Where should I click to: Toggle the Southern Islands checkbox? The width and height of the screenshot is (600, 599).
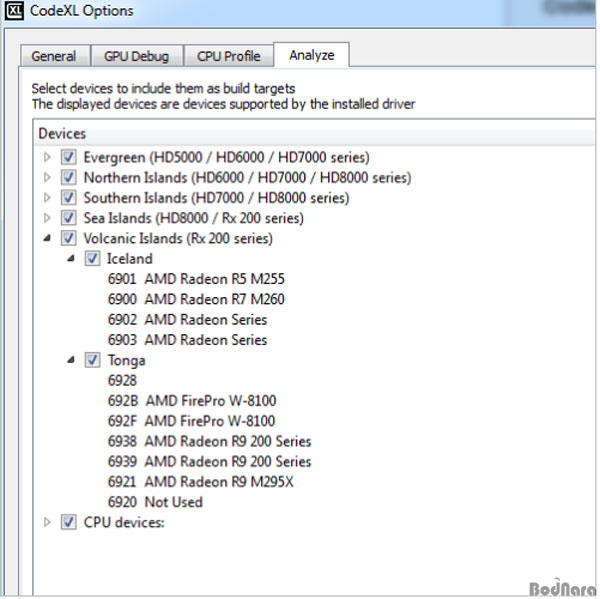[x=69, y=198]
